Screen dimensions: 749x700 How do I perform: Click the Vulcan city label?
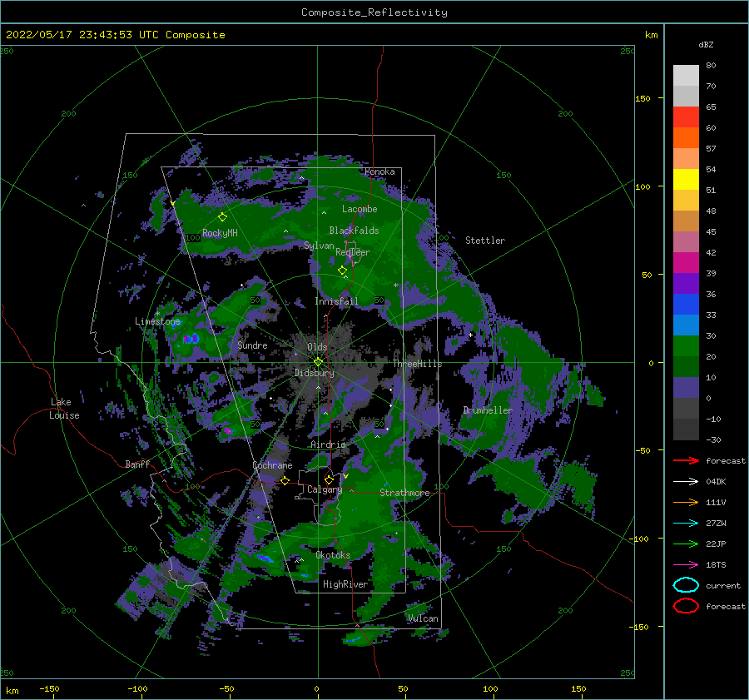click(x=423, y=618)
